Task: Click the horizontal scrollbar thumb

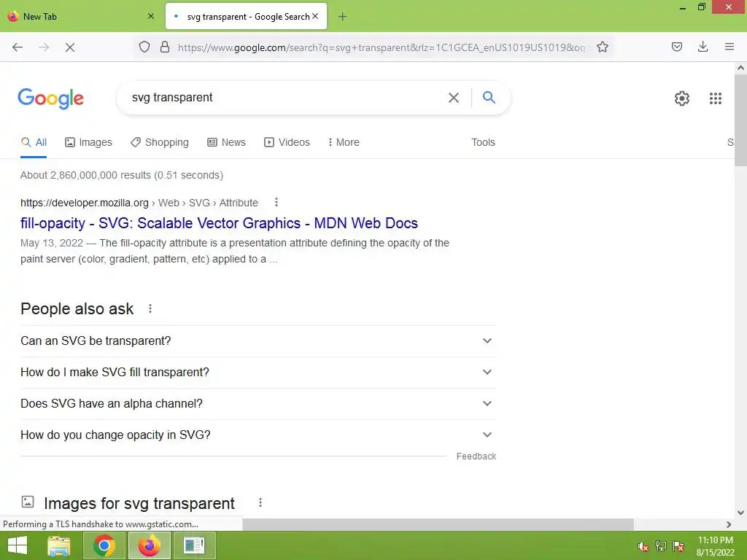Action: pyautogui.click(x=438, y=524)
